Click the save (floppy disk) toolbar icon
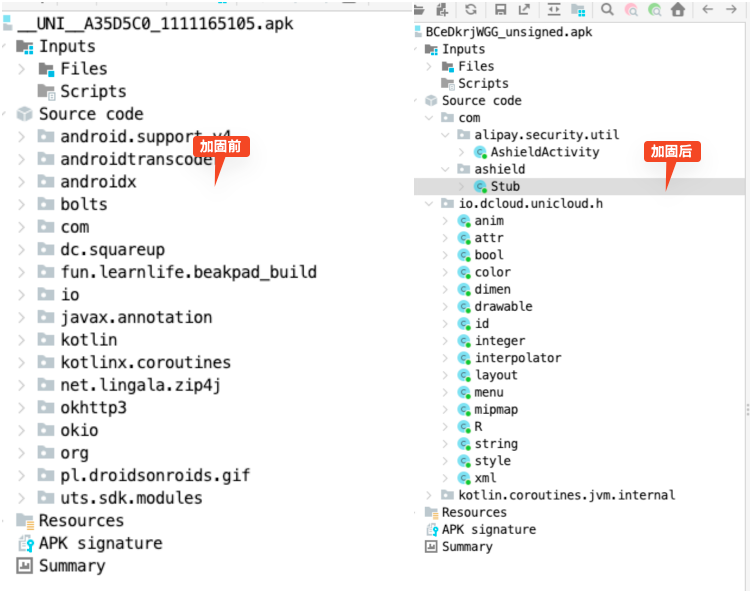The height and width of the screenshot is (591, 750). (500, 10)
